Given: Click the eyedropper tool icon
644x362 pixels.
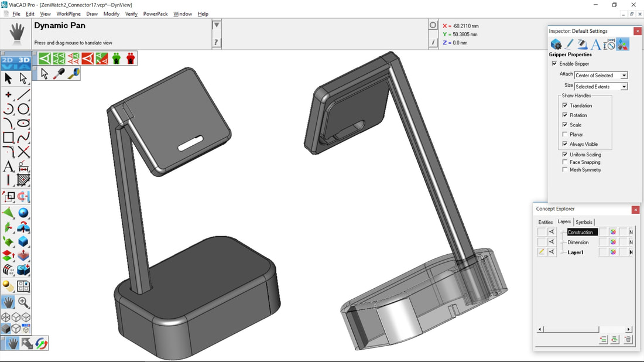Looking at the screenshot, I should (59, 74).
